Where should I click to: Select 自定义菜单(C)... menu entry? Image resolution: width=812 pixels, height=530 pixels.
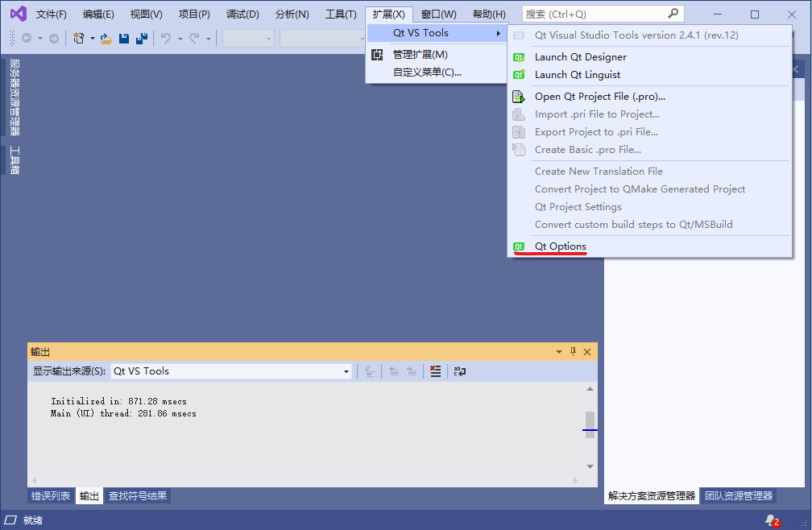[436, 72]
